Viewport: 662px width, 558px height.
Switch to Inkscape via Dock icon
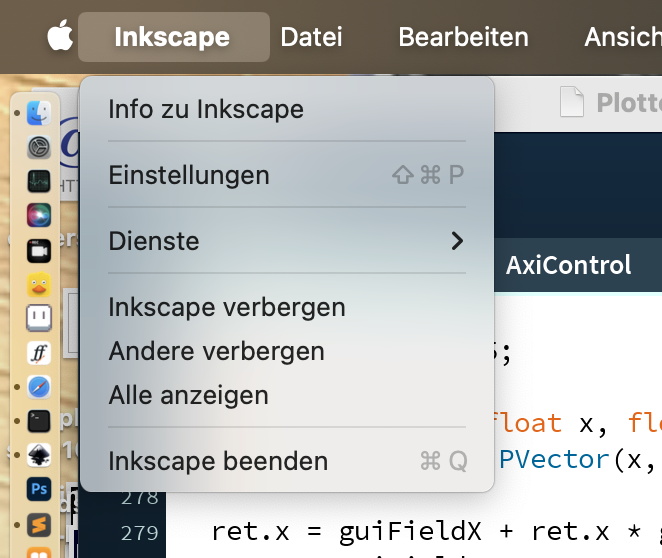coord(39,455)
